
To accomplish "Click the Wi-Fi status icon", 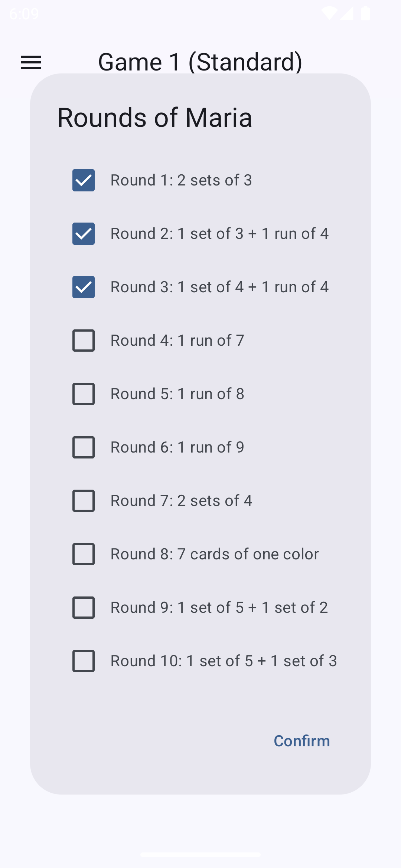I will [329, 14].
